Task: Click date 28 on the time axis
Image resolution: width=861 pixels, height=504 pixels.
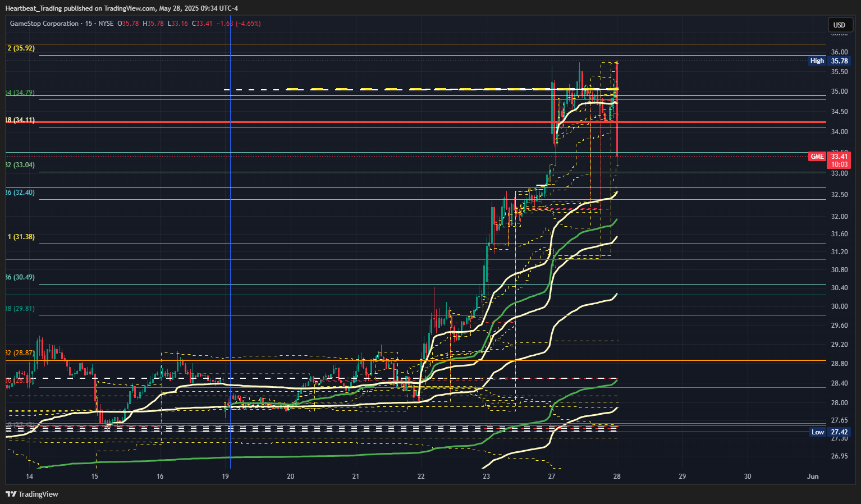Action: [x=617, y=476]
